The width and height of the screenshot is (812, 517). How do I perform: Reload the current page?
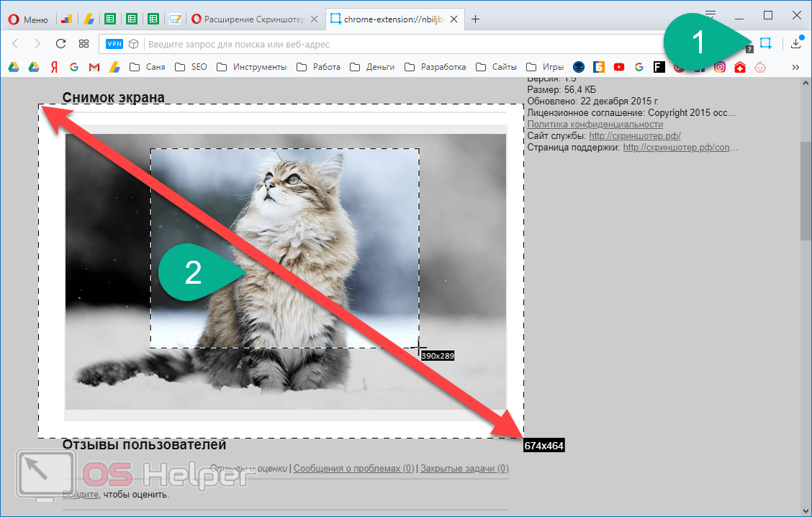click(x=60, y=43)
